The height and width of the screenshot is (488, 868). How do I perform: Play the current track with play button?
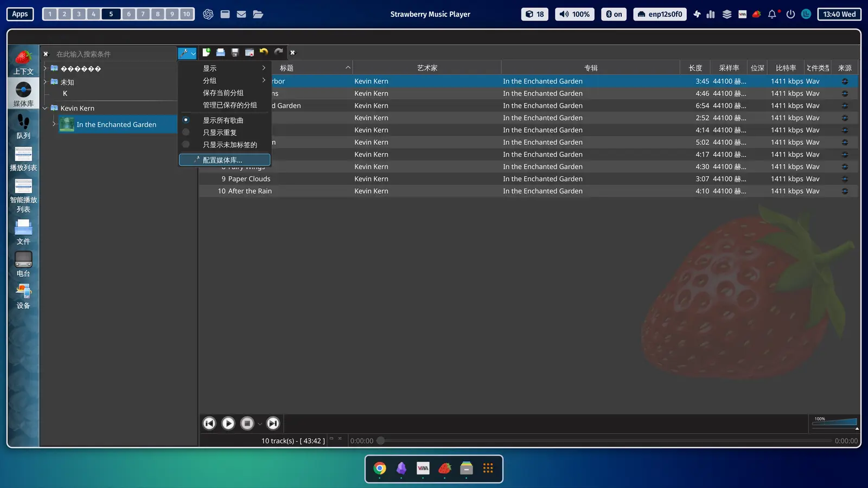pos(228,423)
